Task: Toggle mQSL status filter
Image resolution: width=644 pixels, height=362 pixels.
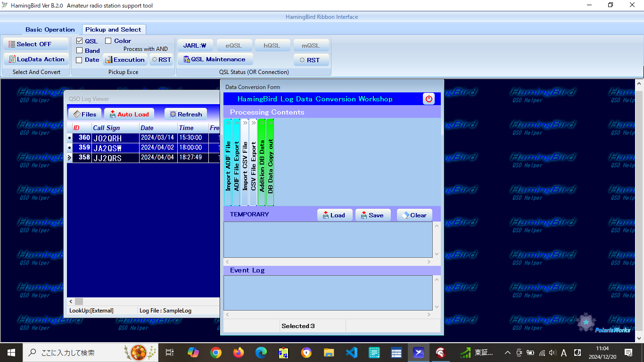Action: tap(311, 46)
